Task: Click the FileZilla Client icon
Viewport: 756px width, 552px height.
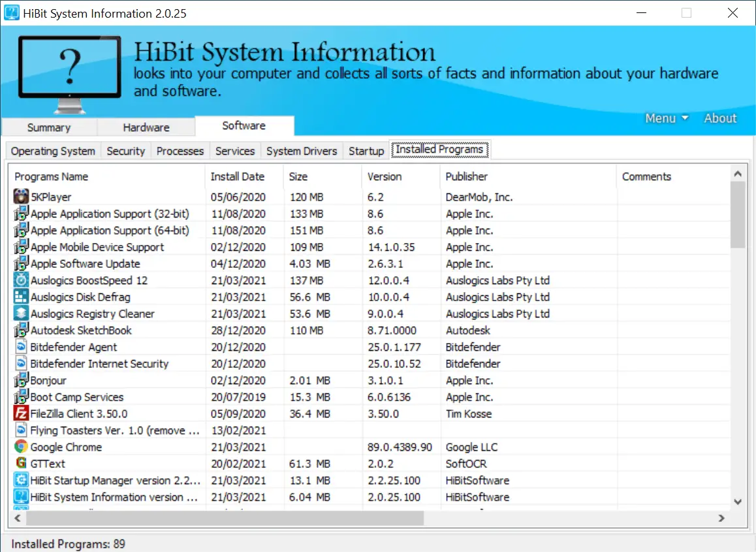Action: click(x=21, y=413)
